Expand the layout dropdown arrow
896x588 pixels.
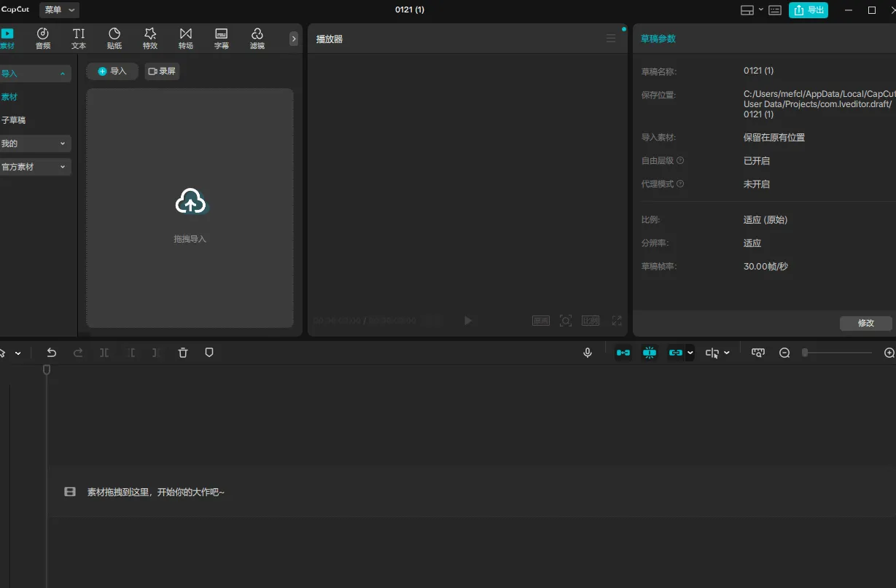point(761,9)
